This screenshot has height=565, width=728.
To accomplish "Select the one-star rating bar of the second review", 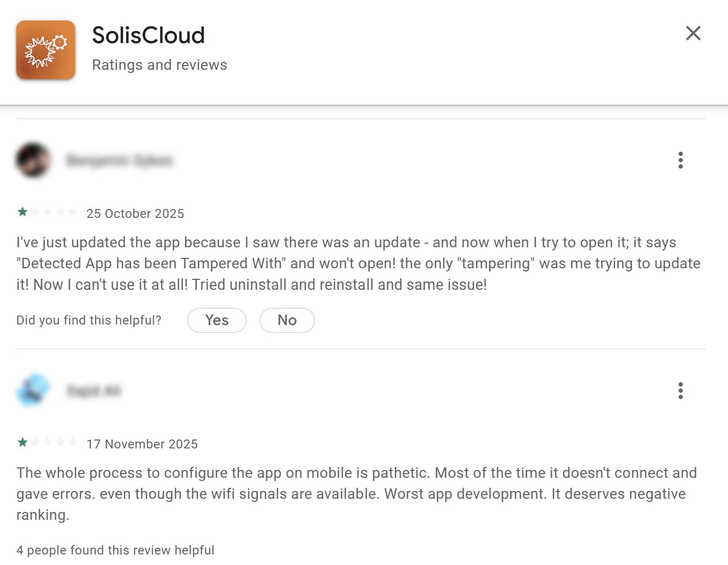I will pyautogui.click(x=47, y=442).
